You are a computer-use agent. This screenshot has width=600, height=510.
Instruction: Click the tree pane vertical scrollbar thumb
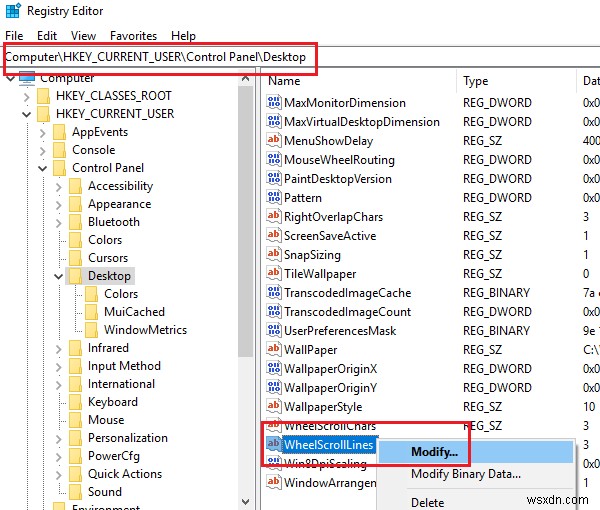(245, 222)
